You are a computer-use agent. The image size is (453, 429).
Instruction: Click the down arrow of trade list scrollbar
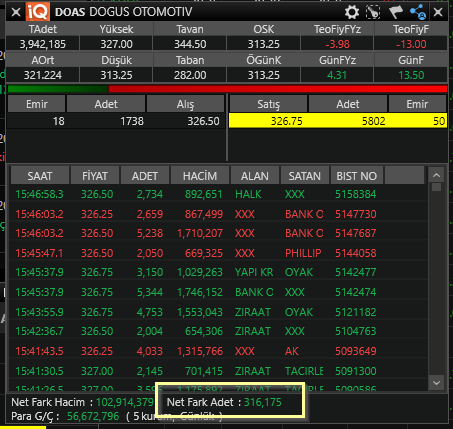tap(436, 383)
